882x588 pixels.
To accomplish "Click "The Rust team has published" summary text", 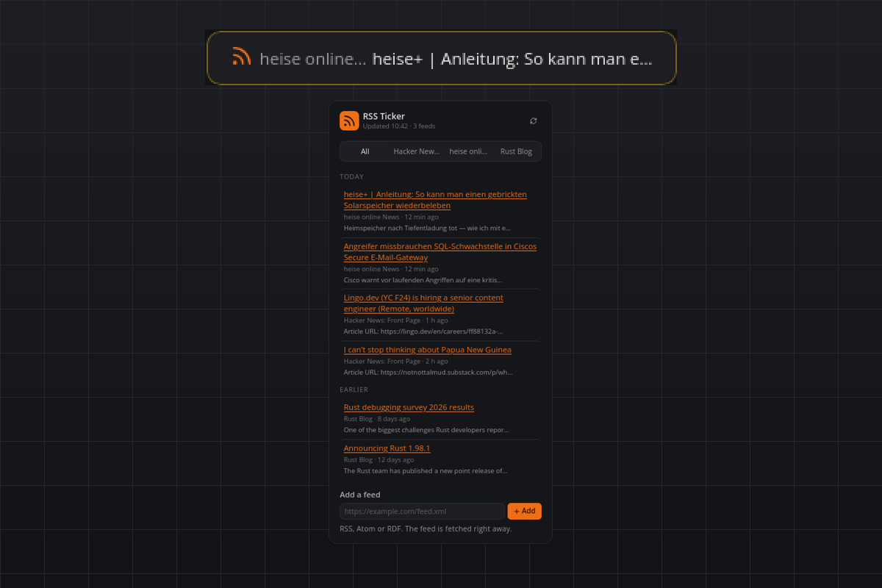I will click(426, 471).
